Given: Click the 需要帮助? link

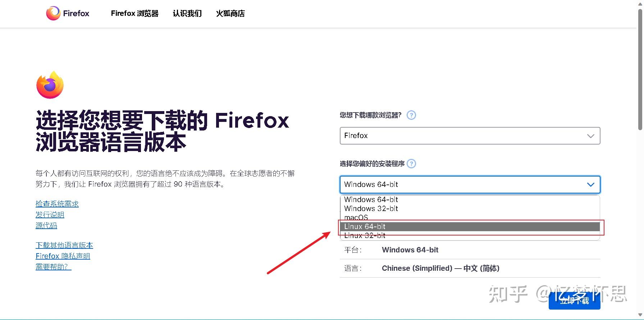Looking at the screenshot, I should click(53, 267).
